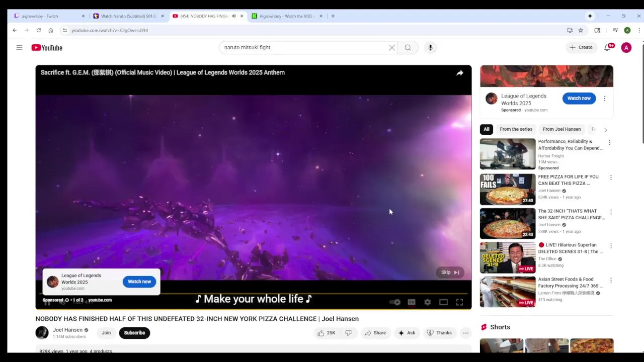Switch player to theater mode
The height and width of the screenshot is (362, 644).
(443, 302)
